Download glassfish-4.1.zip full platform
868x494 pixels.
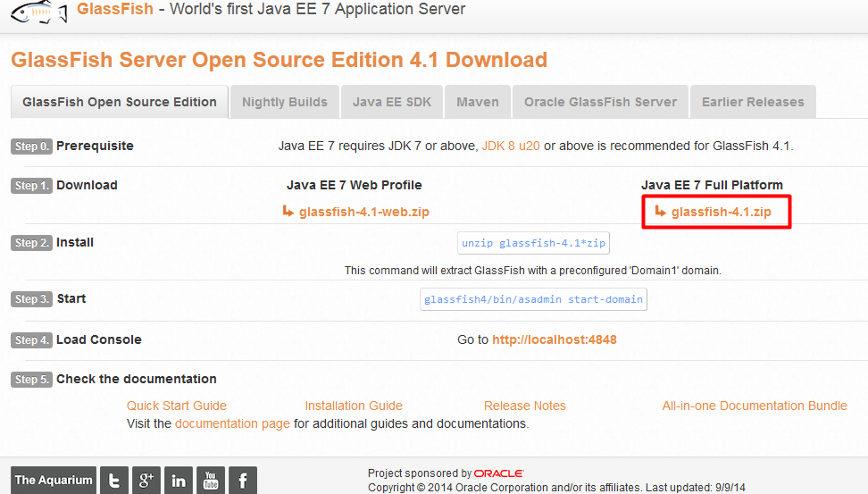click(722, 212)
